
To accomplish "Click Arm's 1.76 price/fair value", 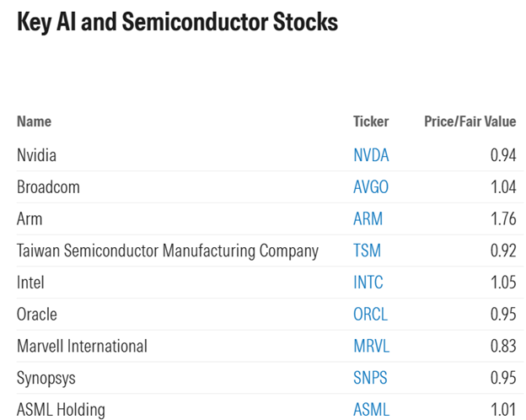I will point(502,219).
